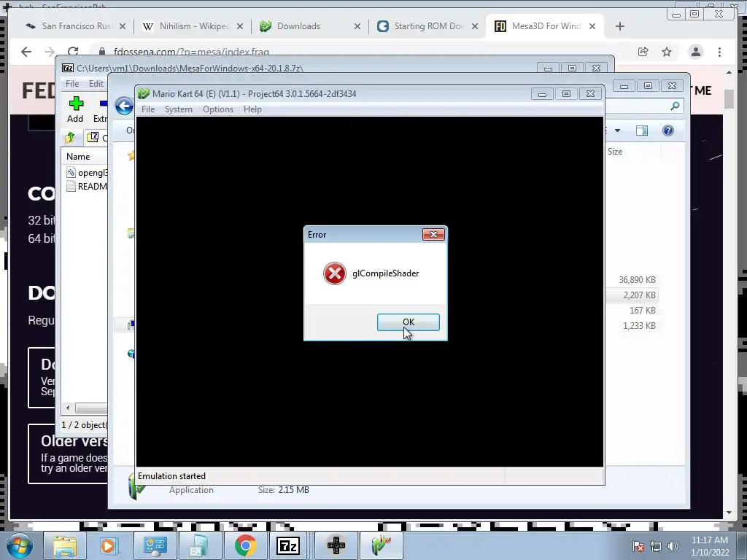Click Size column header in Explorer

[615, 152]
